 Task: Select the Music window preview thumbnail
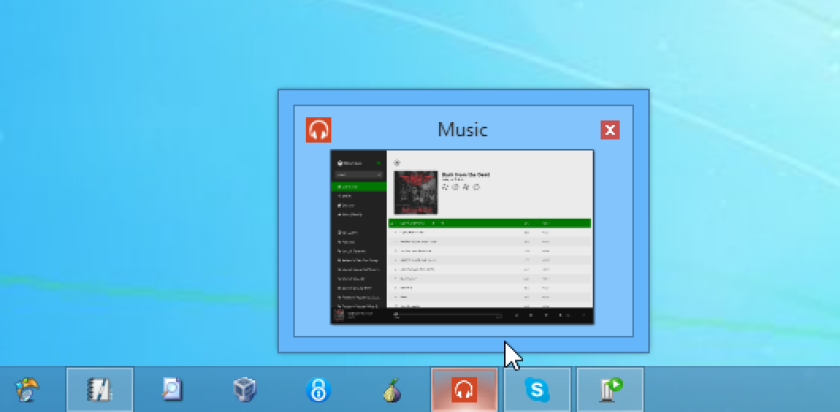click(462, 237)
